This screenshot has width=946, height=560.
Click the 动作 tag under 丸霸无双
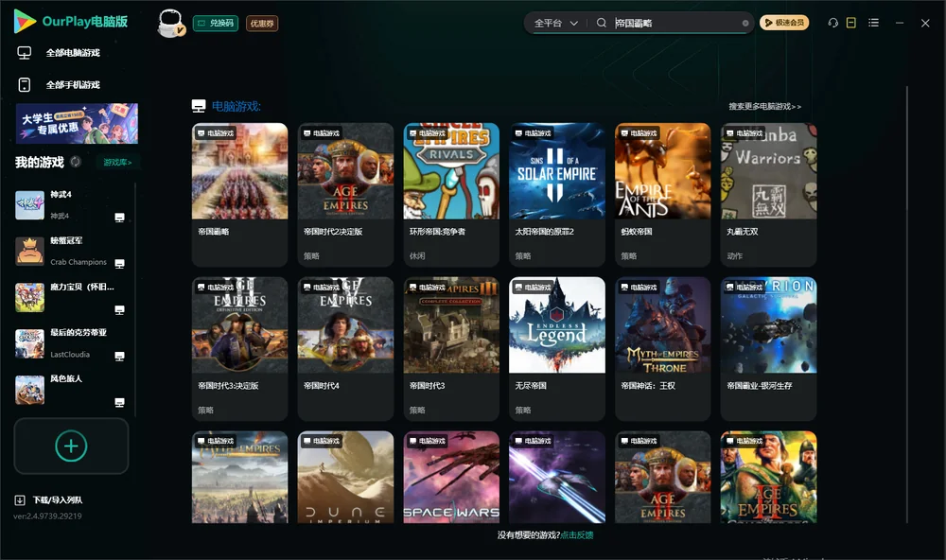734,255
